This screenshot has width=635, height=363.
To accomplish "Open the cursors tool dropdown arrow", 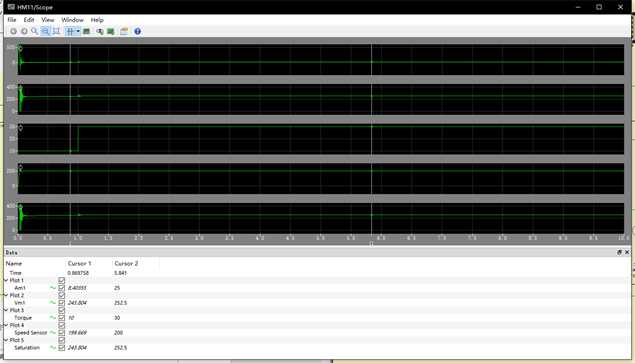I will tap(78, 31).
